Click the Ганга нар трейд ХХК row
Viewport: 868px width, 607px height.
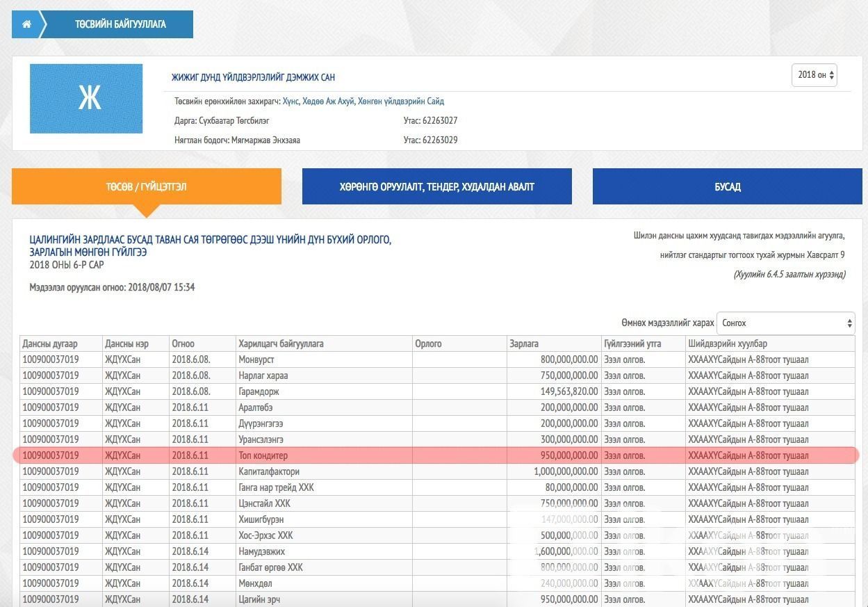(x=276, y=487)
